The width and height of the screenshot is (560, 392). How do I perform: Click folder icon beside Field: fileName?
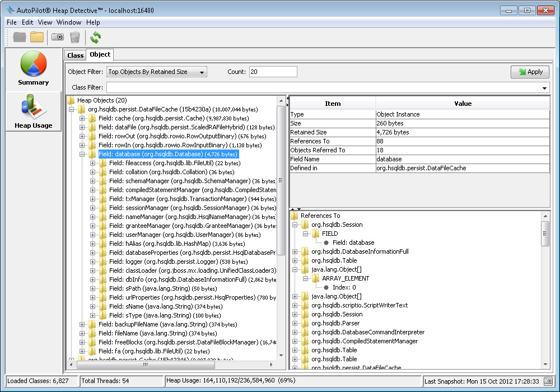coord(92,333)
